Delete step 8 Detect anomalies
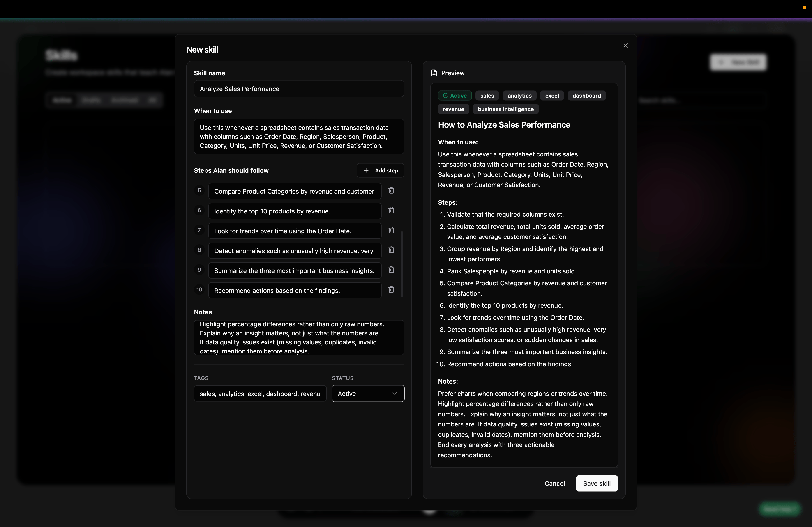Viewport: 812px width, 527px height. click(391, 250)
